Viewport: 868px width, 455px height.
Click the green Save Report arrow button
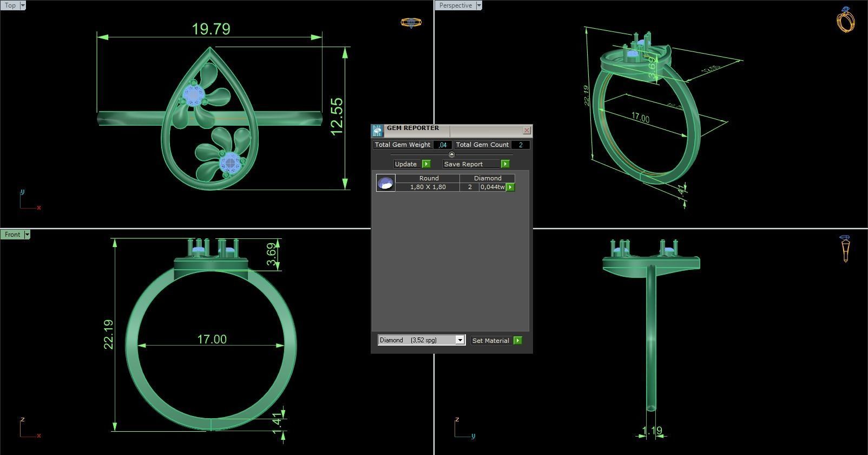coord(505,164)
